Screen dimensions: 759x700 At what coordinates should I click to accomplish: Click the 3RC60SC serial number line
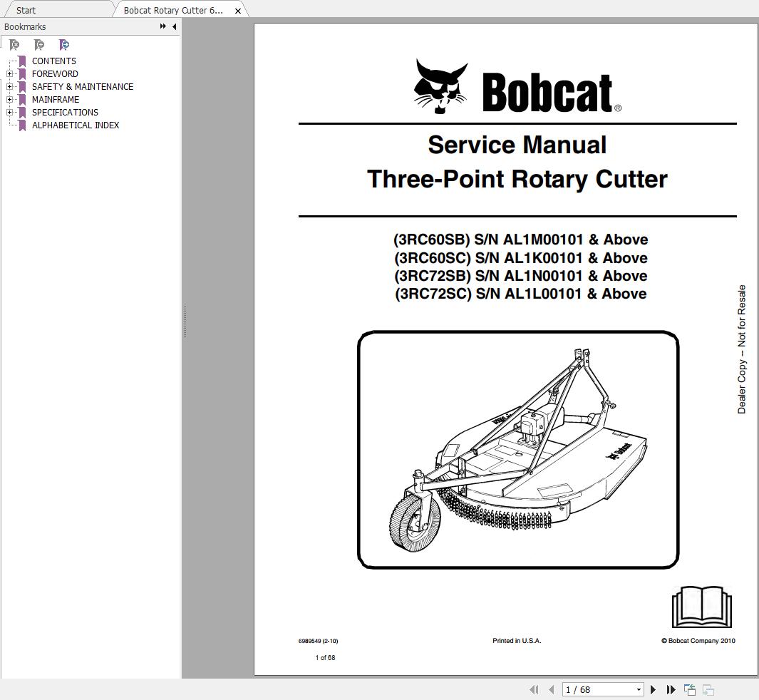coord(521,258)
